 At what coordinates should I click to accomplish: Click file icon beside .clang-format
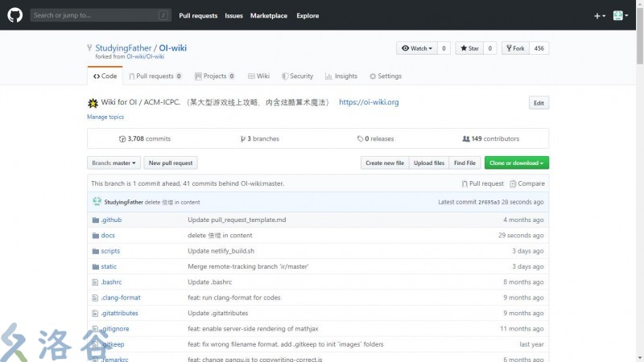(95, 298)
